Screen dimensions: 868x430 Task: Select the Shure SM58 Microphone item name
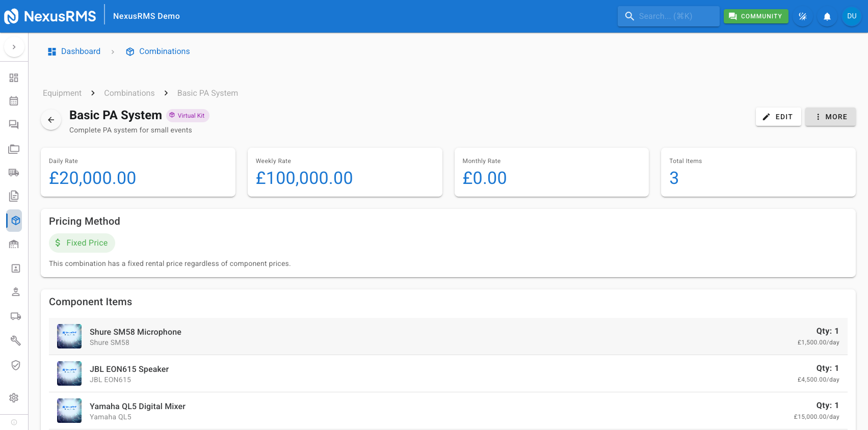click(136, 332)
